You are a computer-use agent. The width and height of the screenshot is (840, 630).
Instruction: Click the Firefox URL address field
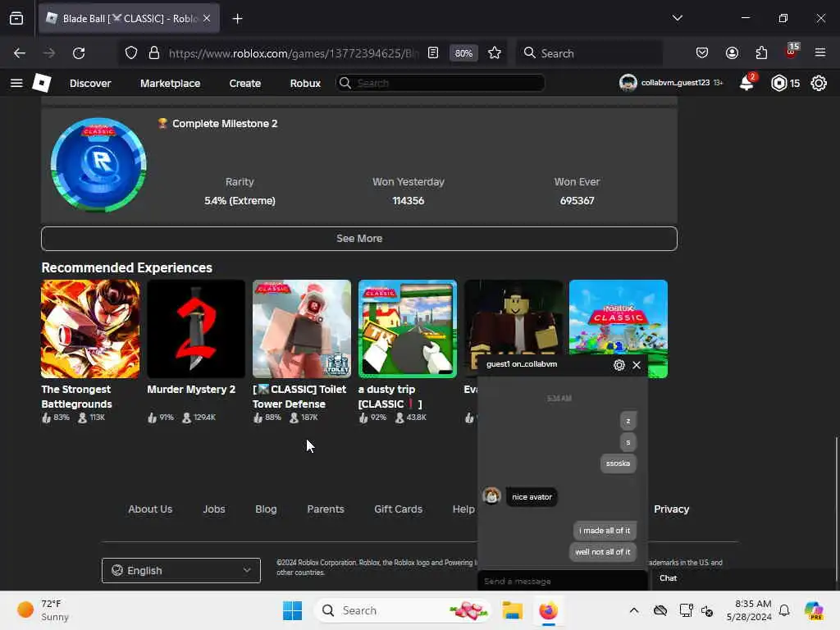(x=293, y=53)
